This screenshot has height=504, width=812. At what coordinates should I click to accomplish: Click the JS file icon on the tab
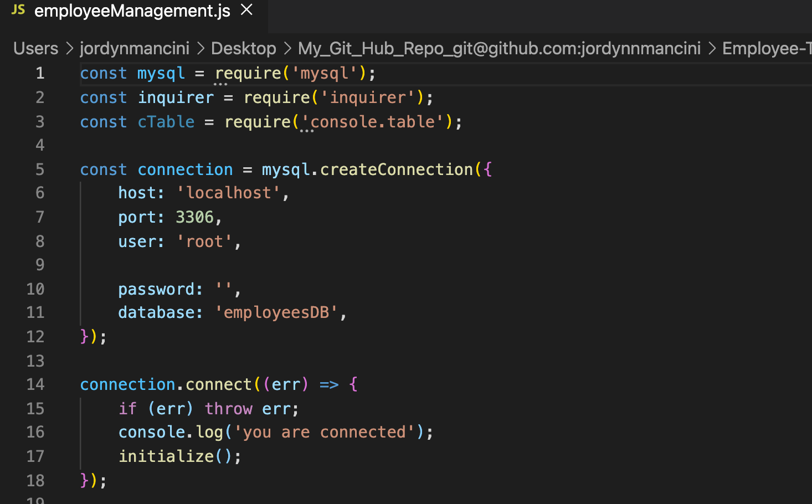(18, 9)
